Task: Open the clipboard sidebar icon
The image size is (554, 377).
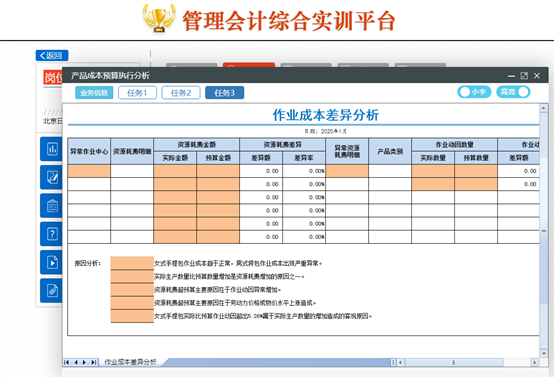Action: (51, 206)
